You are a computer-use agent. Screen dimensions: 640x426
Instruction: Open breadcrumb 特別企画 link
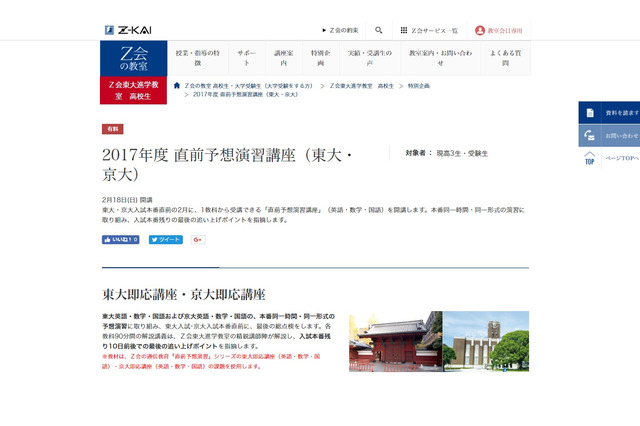coord(419,86)
